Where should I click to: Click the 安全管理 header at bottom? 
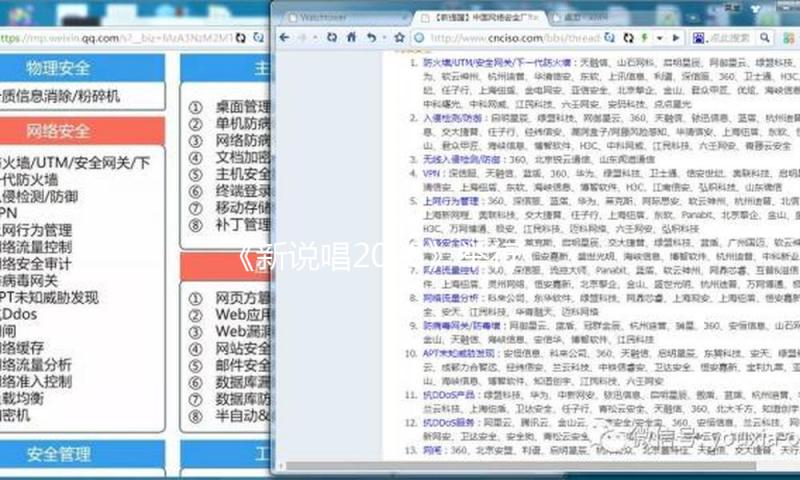(x=59, y=454)
